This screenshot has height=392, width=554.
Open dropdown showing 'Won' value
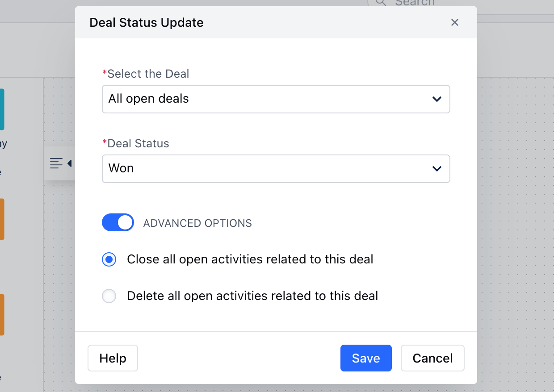point(276,169)
